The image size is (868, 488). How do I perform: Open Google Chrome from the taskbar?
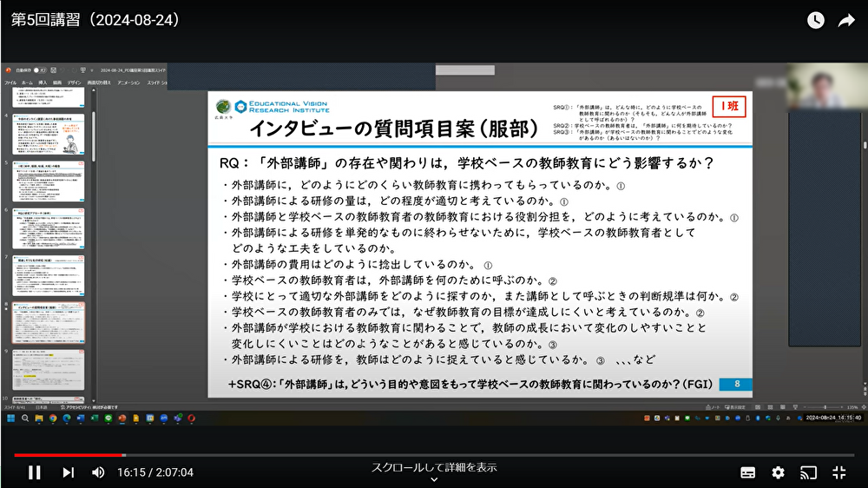(x=53, y=419)
